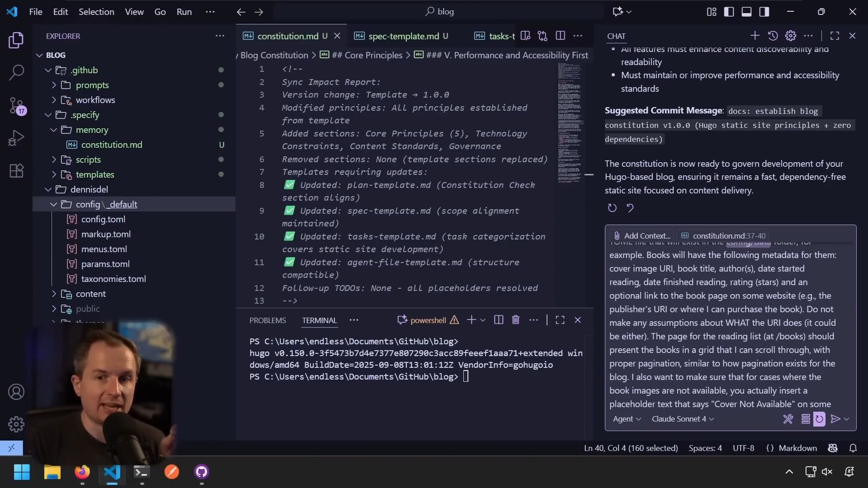Start a new chat session
The image size is (868, 488).
(x=755, y=36)
